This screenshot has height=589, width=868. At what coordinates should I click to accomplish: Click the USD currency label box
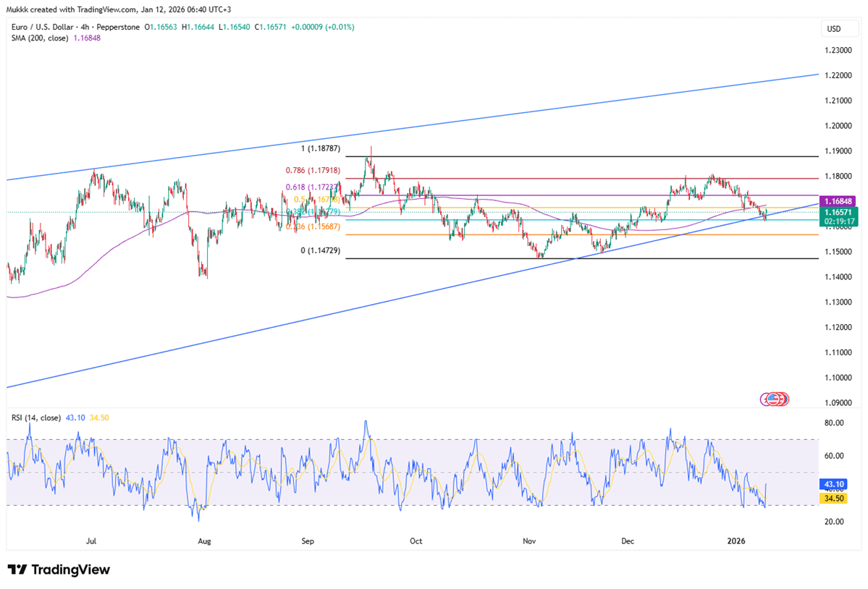[x=835, y=29]
